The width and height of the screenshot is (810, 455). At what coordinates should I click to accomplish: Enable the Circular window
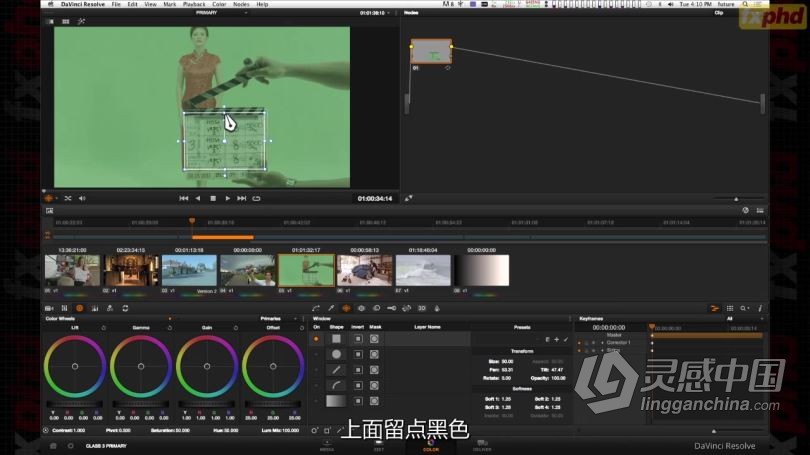coord(316,355)
